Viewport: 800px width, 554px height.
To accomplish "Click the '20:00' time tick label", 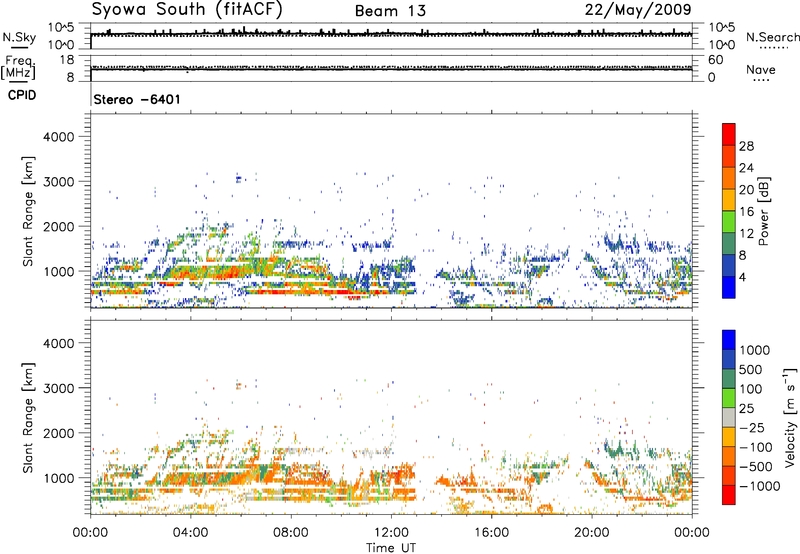I will [x=592, y=533].
